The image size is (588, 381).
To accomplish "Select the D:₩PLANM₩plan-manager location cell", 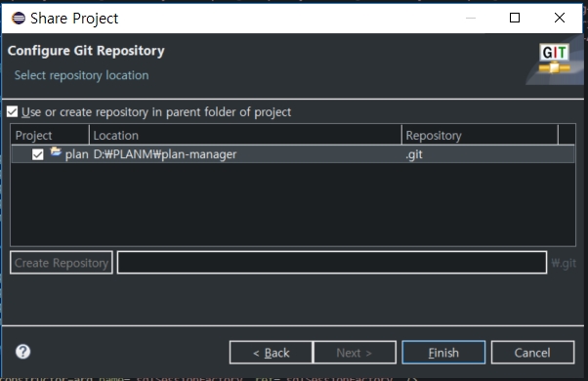I will click(x=165, y=154).
